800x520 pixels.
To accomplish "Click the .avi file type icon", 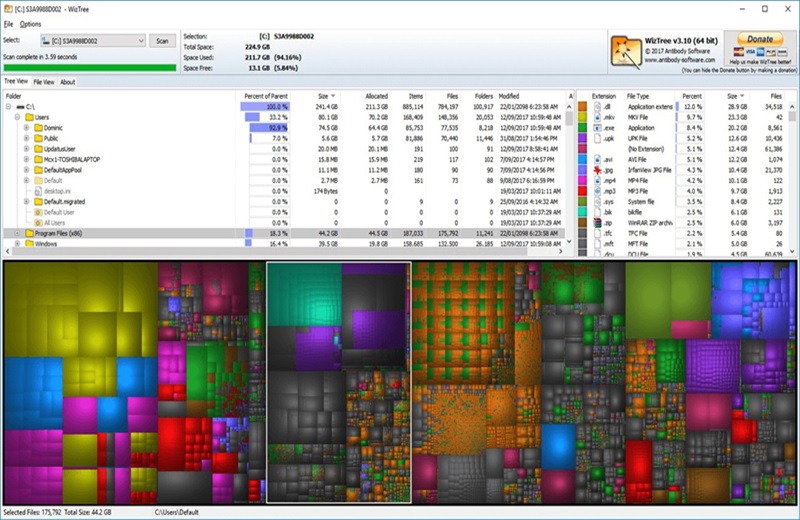I will point(597,159).
